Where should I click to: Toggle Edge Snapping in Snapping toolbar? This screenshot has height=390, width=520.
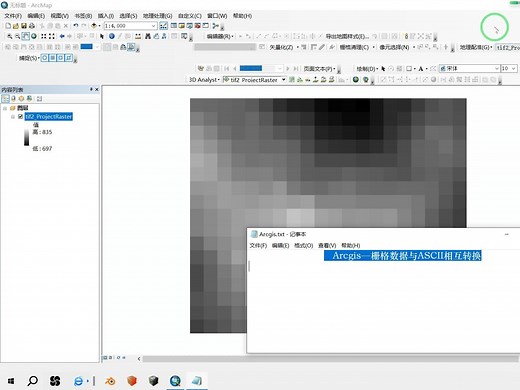click(68, 58)
